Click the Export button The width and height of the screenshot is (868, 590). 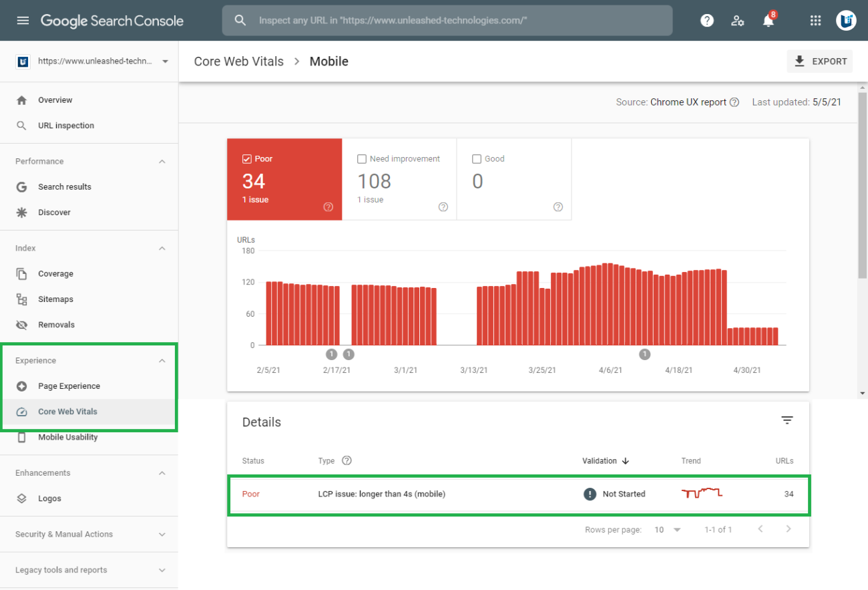tap(820, 61)
